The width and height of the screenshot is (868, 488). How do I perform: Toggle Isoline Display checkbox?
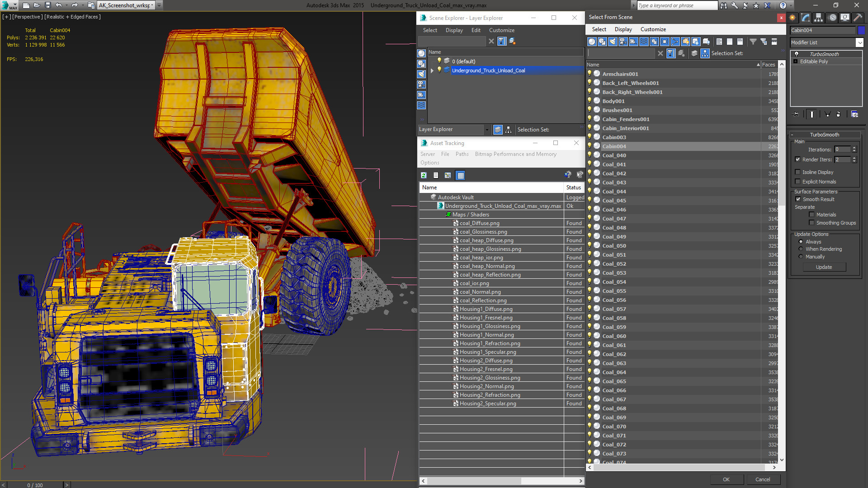click(798, 172)
